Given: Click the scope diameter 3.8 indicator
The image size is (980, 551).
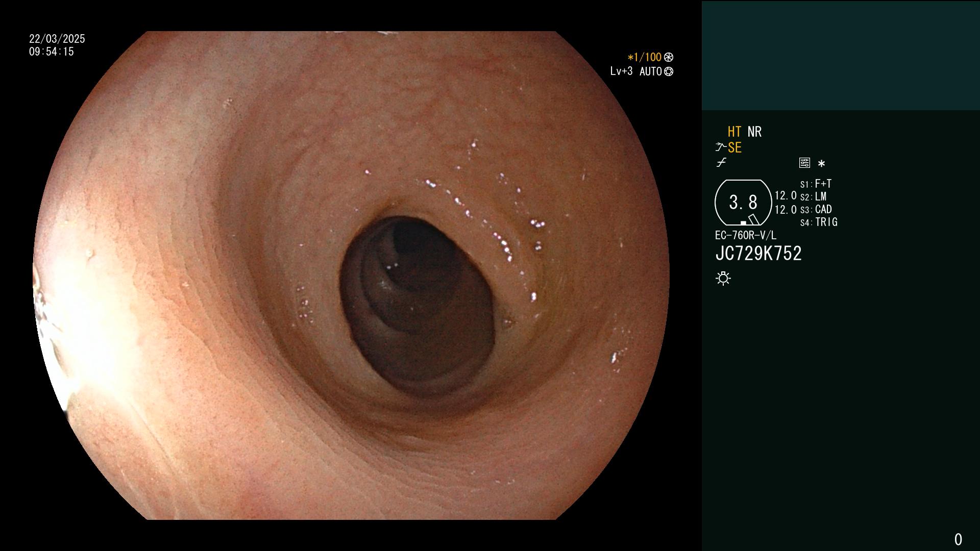Looking at the screenshot, I should (743, 203).
